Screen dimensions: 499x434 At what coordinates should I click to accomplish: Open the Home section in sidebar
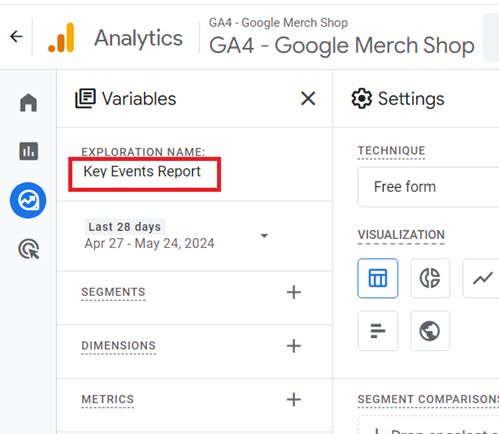(x=28, y=102)
